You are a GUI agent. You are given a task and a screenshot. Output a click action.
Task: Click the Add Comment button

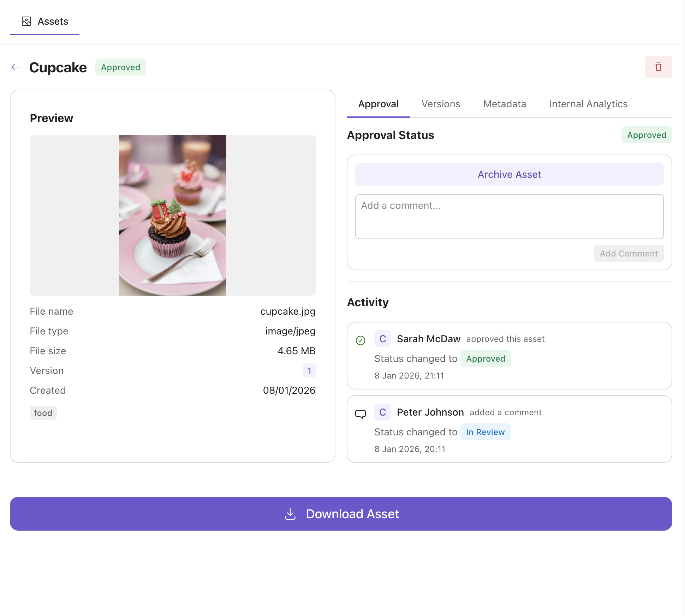[x=629, y=253]
